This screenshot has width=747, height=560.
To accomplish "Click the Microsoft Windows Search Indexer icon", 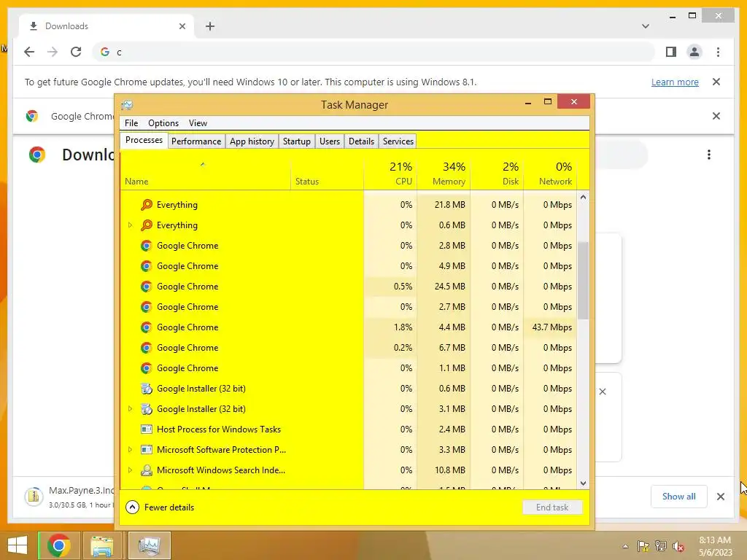I will click(146, 470).
